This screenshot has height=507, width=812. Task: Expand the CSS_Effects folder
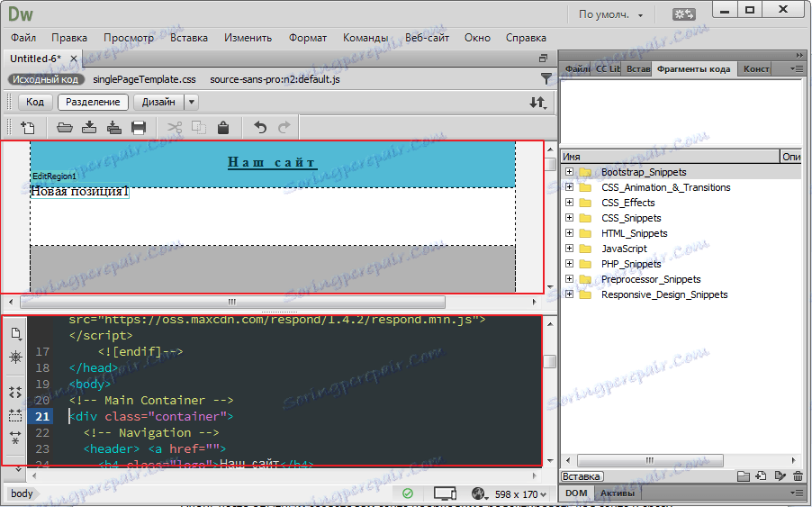pos(569,202)
